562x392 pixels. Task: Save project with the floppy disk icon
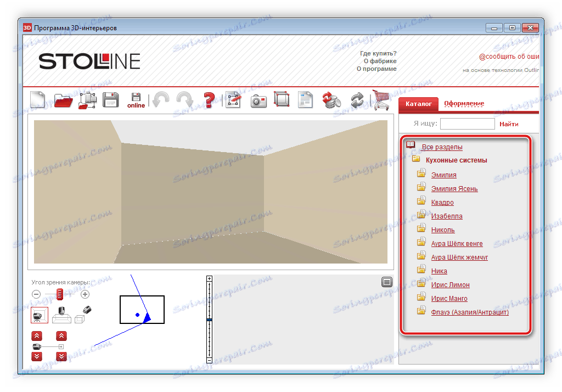click(110, 100)
